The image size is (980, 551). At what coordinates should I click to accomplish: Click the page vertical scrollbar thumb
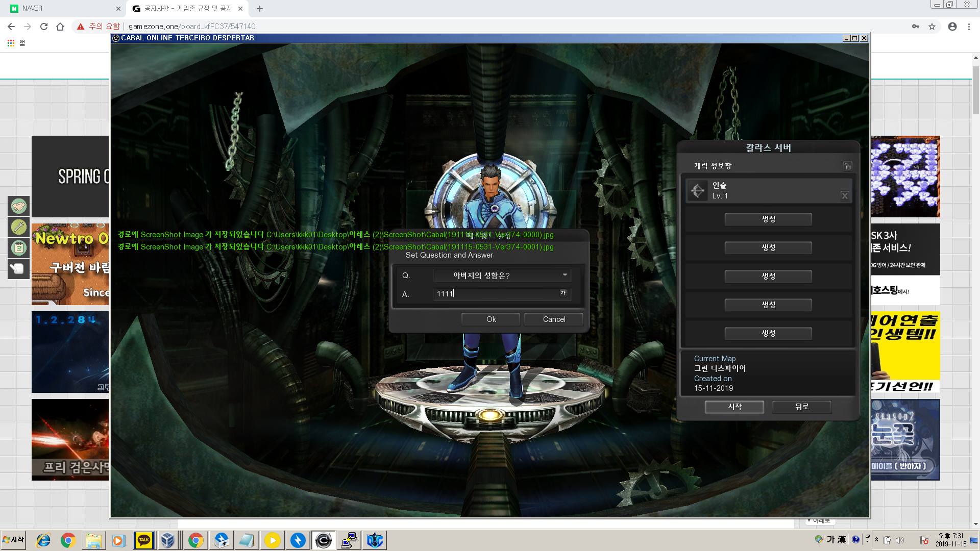[976, 89]
